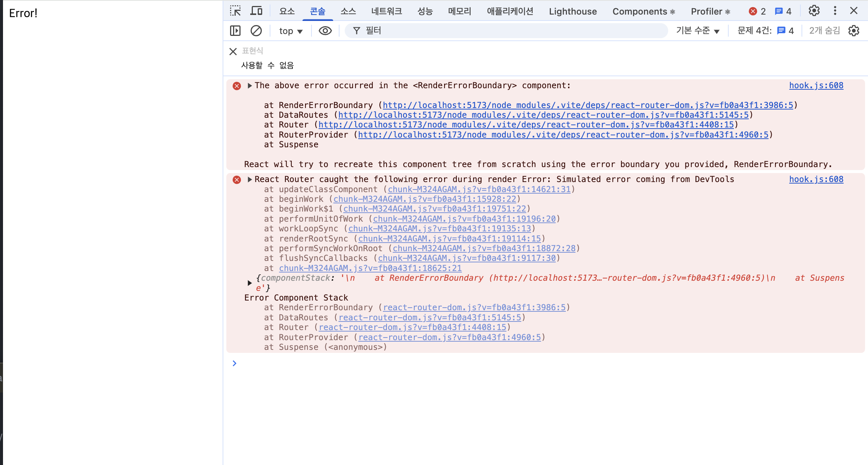The image size is (868, 465).
Task: Click the live expression eye icon
Action: [325, 31]
